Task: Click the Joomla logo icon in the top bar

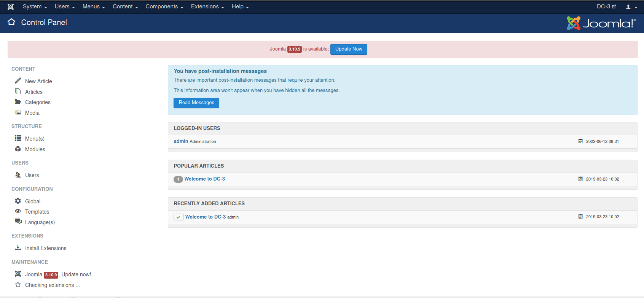Action: pyautogui.click(x=11, y=7)
